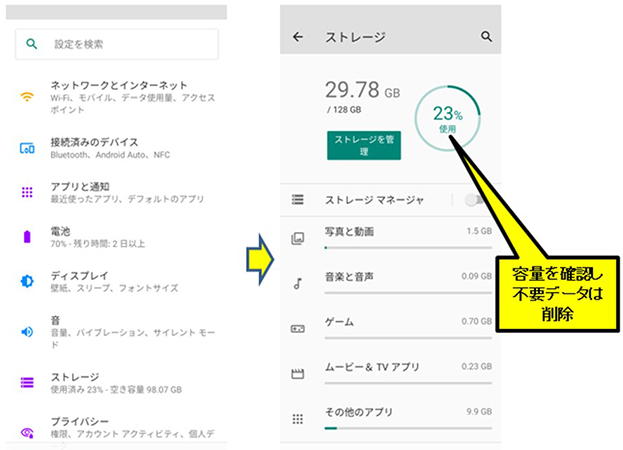
Task: Click the 23% usage circular indicator
Action: 446,117
